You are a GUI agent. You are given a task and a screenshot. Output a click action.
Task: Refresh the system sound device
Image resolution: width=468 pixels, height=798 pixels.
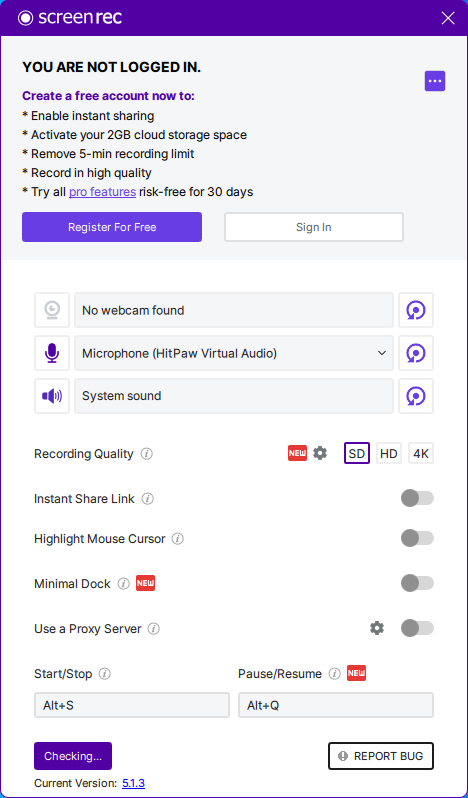pos(416,396)
